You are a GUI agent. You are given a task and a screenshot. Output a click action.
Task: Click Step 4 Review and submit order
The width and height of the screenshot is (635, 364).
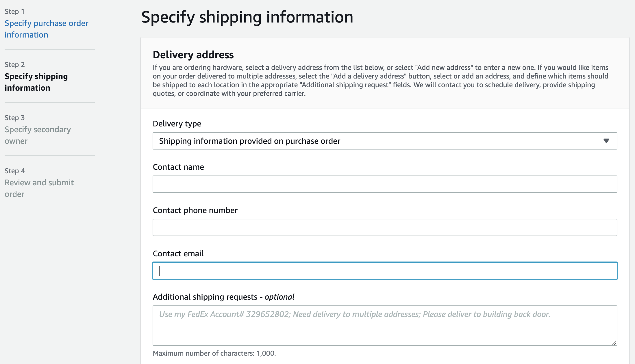(39, 188)
